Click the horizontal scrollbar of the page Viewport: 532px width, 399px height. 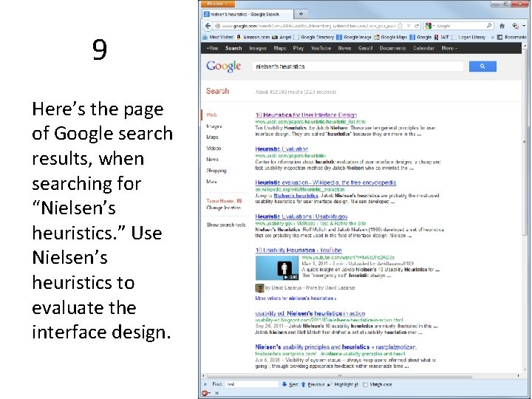[339, 375]
